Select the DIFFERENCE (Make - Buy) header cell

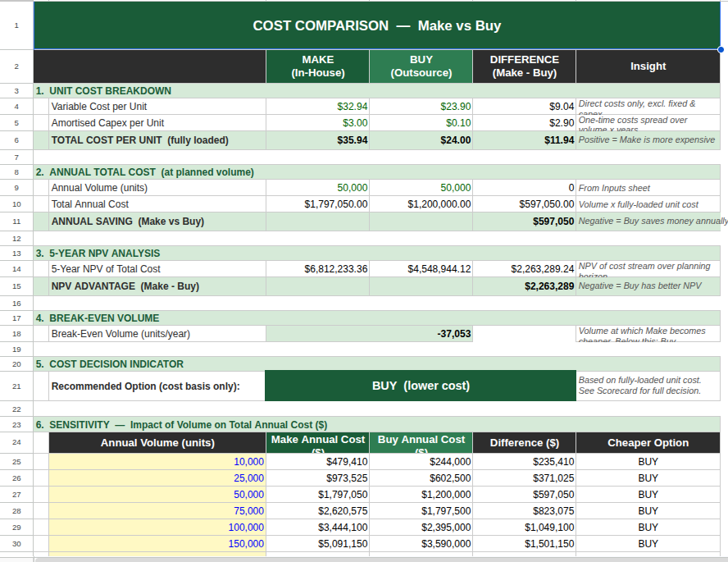(524, 66)
